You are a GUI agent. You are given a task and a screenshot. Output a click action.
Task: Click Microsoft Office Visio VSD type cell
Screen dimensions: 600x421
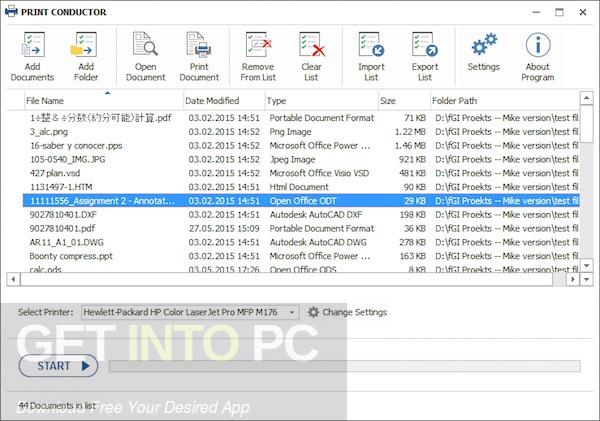coord(319,173)
